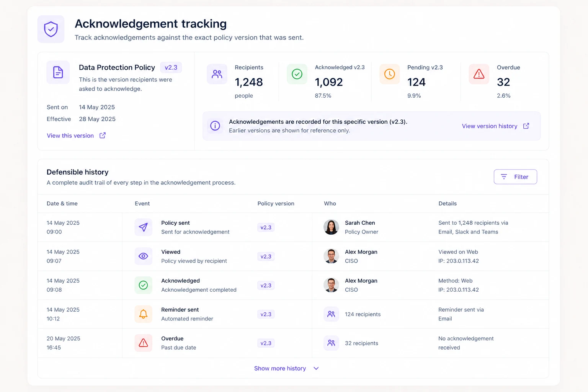
Task: Click the v2.3 tag in the Reminder sent row
Action: pos(266,314)
